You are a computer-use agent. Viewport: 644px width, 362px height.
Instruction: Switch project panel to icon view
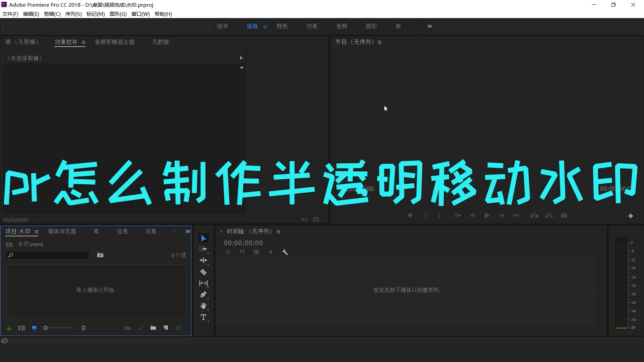[34, 328]
